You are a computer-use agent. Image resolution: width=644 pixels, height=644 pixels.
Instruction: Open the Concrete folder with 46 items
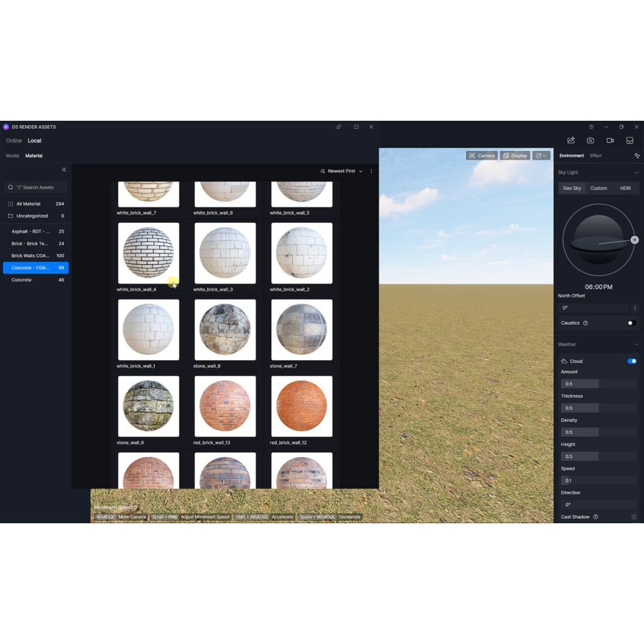click(x=36, y=280)
